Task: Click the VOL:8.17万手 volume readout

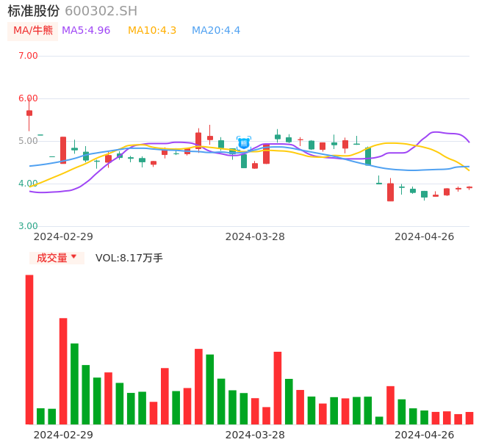Action: [129, 258]
